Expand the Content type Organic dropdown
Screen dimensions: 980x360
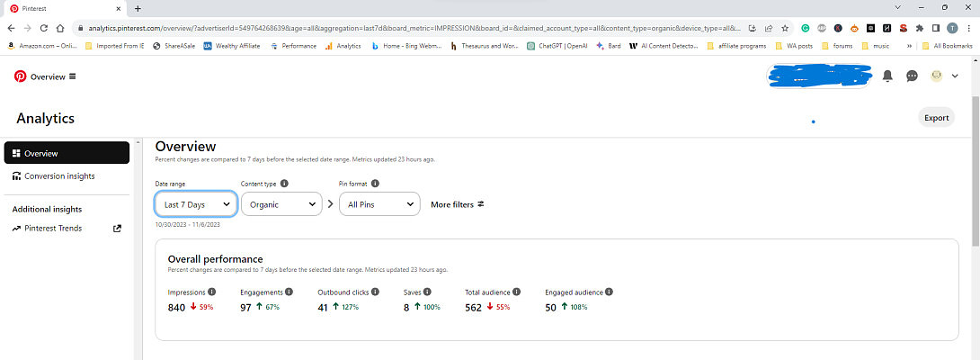click(x=281, y=204)
